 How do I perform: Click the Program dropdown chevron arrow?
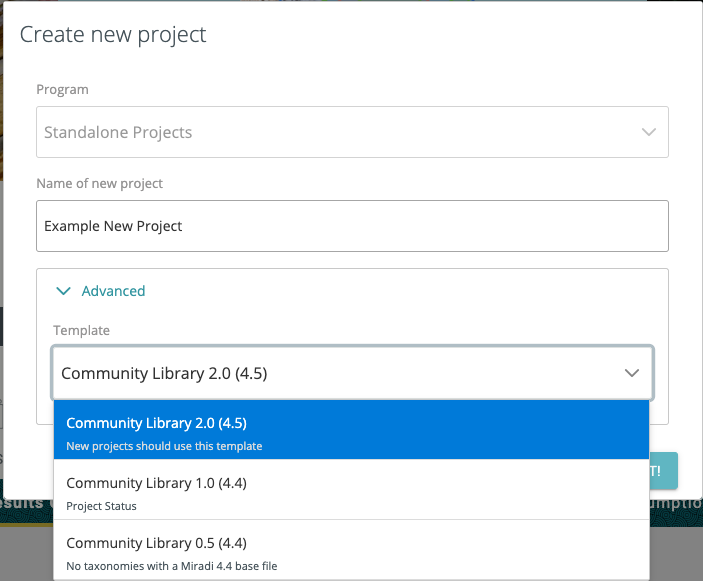(649, 132)
